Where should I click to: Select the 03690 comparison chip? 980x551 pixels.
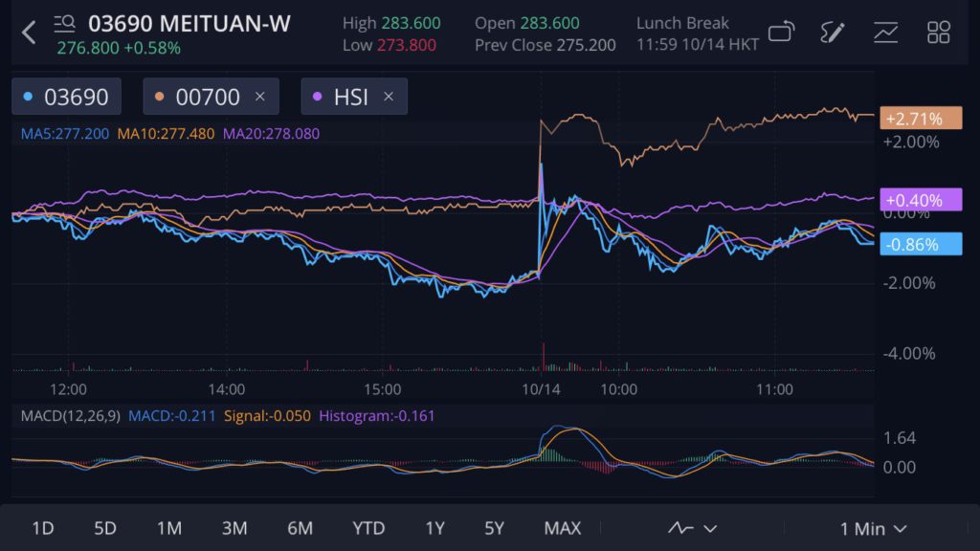[66, 97]
